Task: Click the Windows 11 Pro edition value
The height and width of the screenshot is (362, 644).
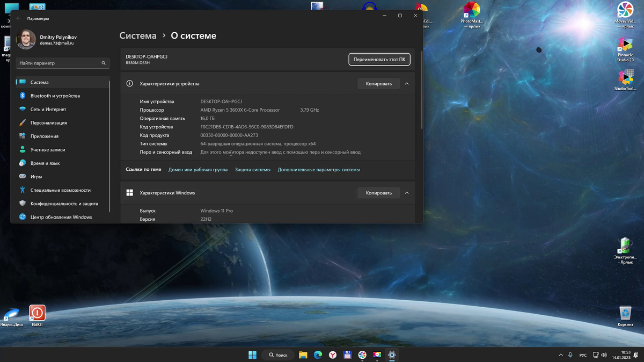Action: [x=217, y=211]
